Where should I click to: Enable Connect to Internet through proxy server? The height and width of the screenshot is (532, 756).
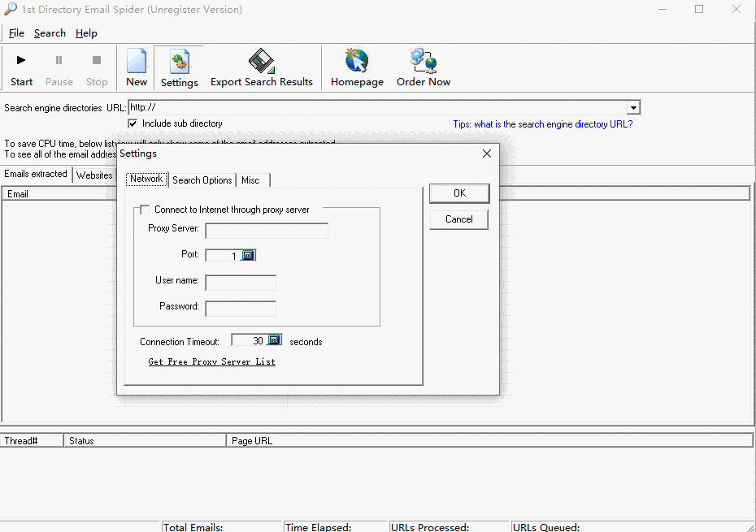[145, 210]
